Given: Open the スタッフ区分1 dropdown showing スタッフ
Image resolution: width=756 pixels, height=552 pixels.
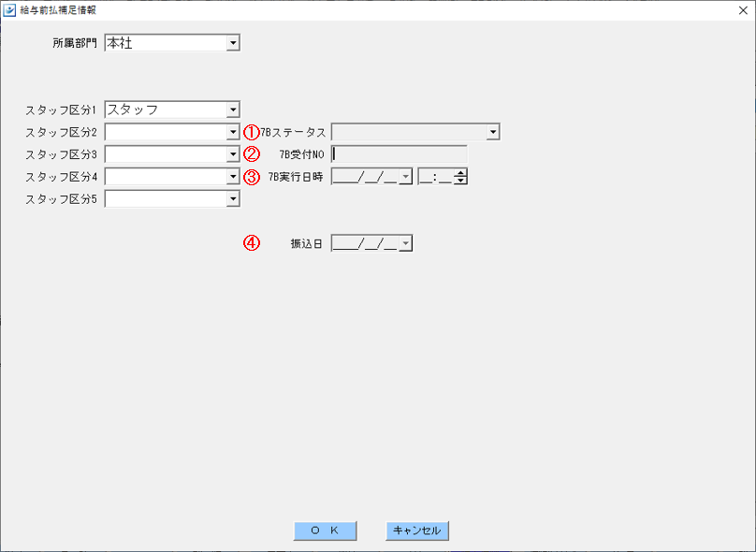Looking at the screenshot, I should [x=233, y=109].
